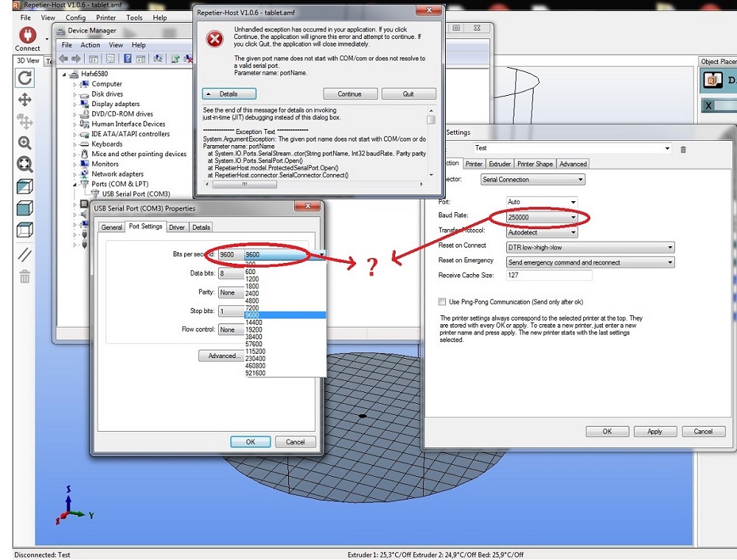This screenshot has width=737, height=560.
Task: Click the Help question mark toolbar icon
Action: tap(128, 59)
